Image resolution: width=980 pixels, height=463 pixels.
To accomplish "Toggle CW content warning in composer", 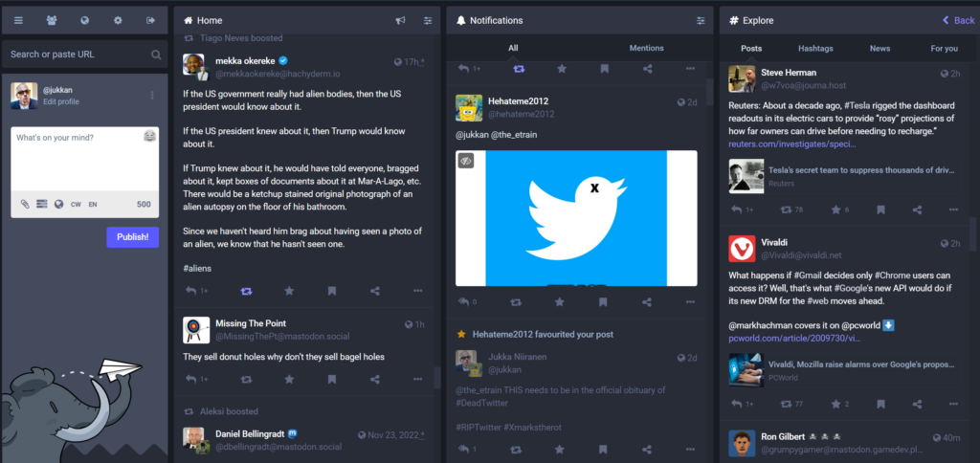I will [76, 205].
